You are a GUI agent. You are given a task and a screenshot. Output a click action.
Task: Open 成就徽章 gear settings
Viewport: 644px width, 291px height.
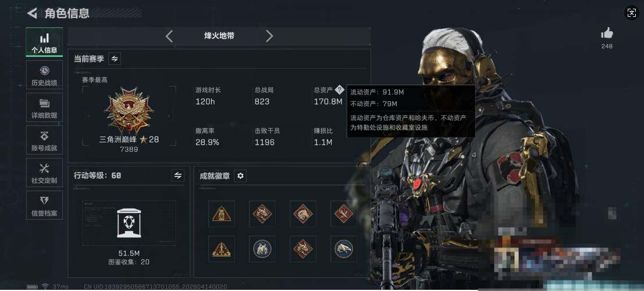pyautogui.click(x=241, y=176)
